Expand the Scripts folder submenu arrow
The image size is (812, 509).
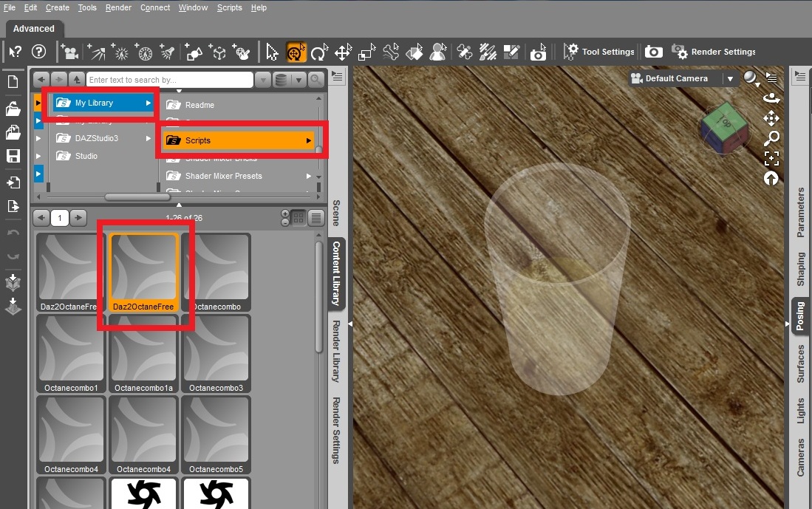click(309, 140)
